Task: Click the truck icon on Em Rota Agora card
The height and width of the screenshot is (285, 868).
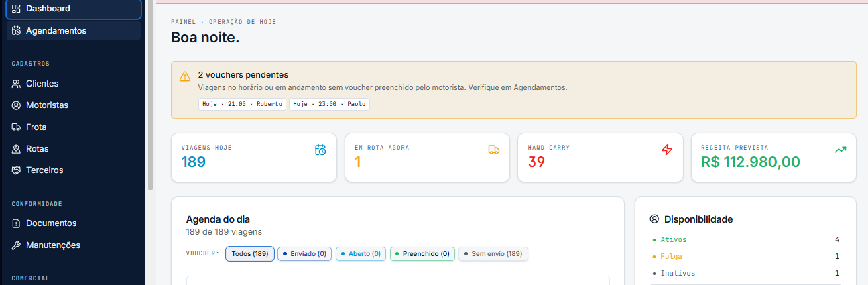Action: [494, 150]
